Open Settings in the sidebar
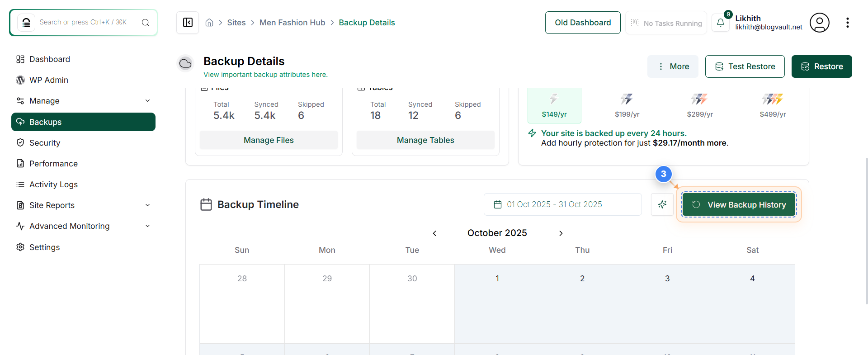Image resolution: width=868 pixels, height=355 pixels. [x=83, y=247]
